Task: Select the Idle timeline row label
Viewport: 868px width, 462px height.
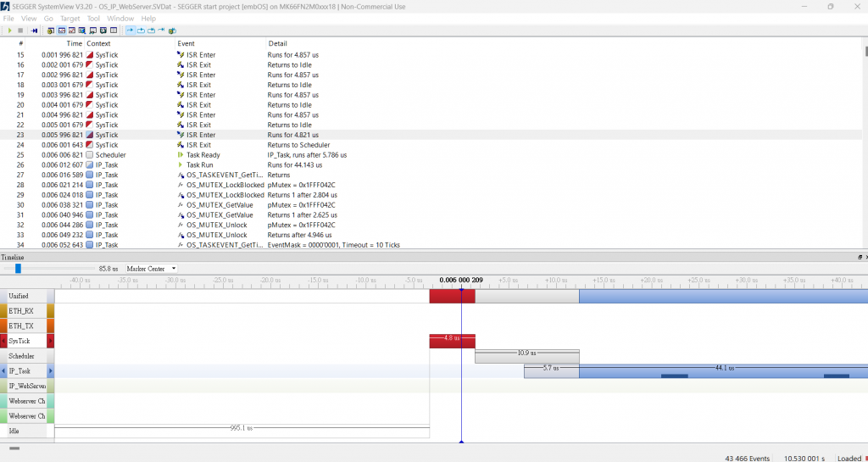Action: coord(27,431)
